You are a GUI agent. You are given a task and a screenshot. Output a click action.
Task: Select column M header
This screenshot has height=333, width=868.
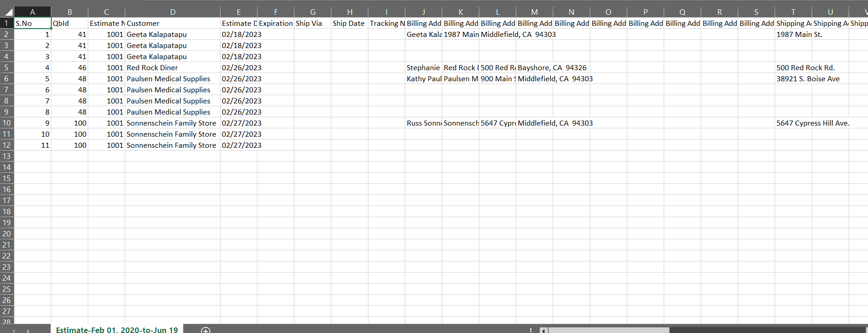tap(535, 12)
